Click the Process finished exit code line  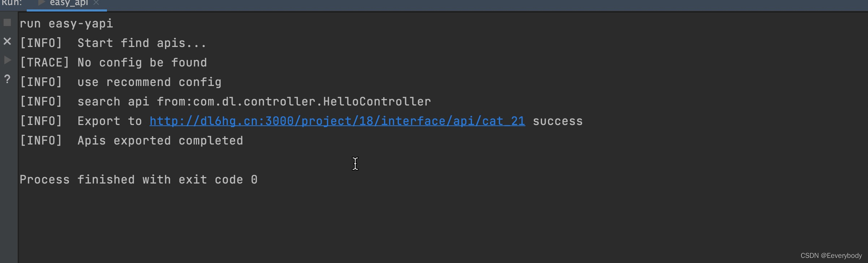click(x=138, y=179)
